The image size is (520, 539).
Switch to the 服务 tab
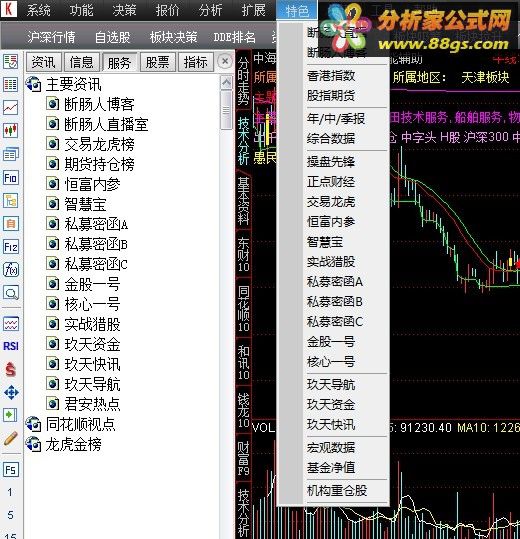coord(120,62)
